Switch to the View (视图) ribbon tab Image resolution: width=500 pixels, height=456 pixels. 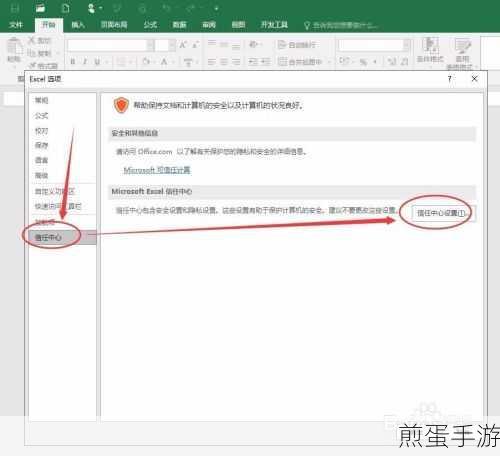coord(238,25)
